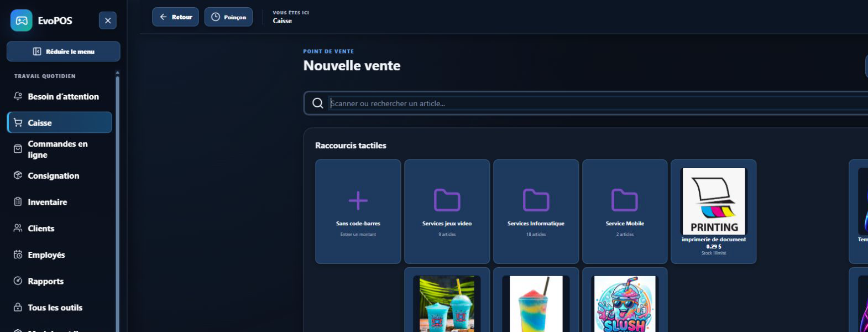868x332 pixels.
Task: Click the Nouvelle vente title
Action: (352, 66)
